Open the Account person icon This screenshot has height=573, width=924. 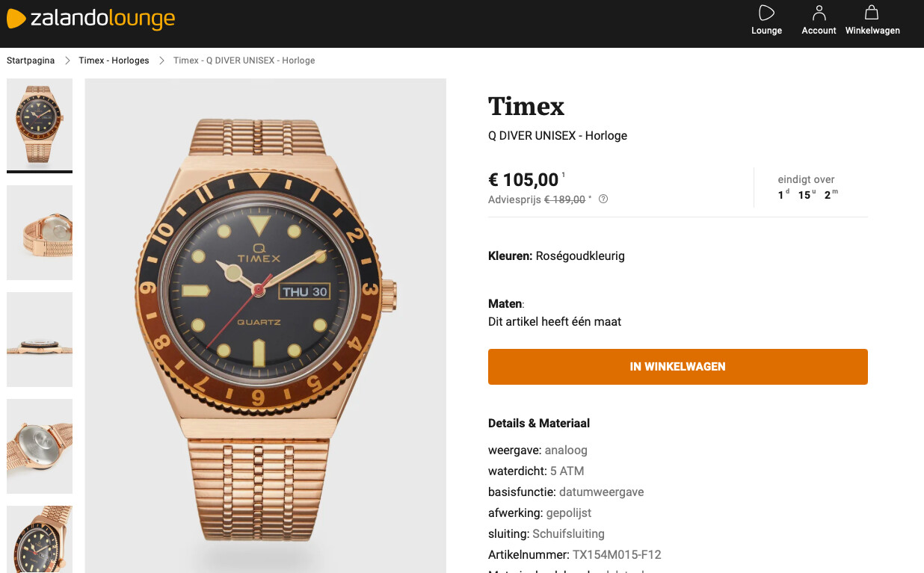coord(819,13)
